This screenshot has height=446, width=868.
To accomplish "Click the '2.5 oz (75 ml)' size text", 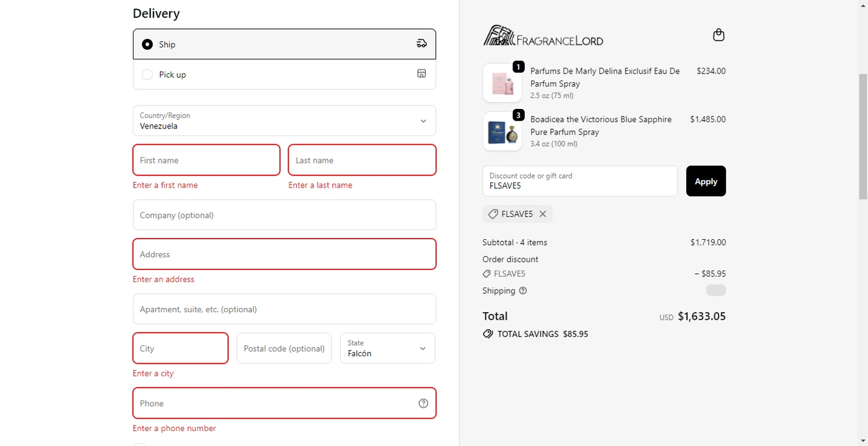I will click(552, 96).
